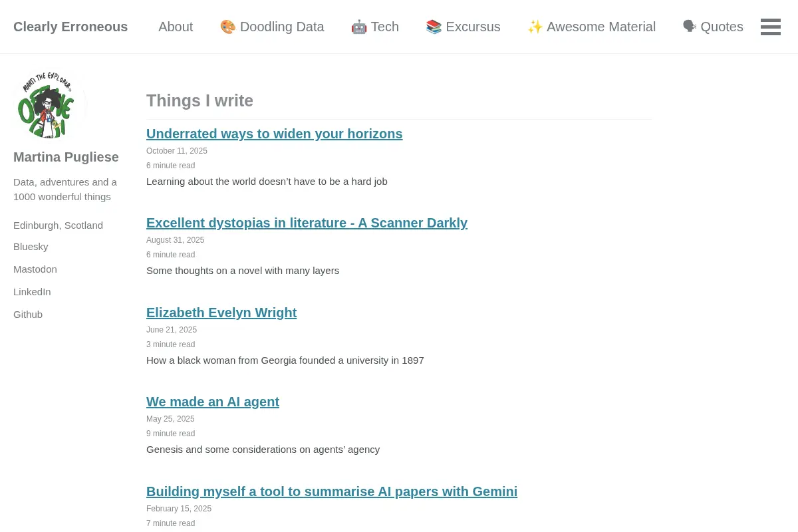The image size is (798, 532).
Task: Open the LinkedIn profile link
Action: click(x=32, y=292)
